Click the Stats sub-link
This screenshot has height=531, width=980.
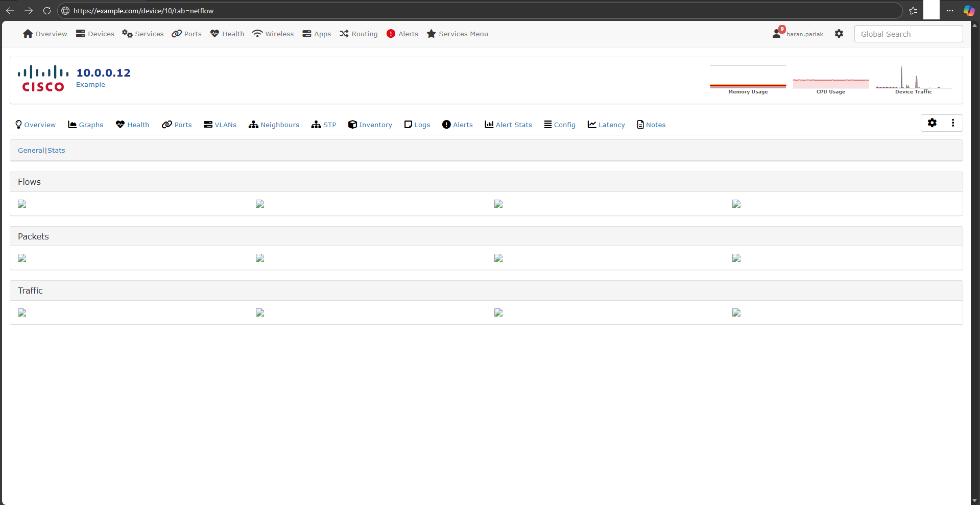coord(56,150)
